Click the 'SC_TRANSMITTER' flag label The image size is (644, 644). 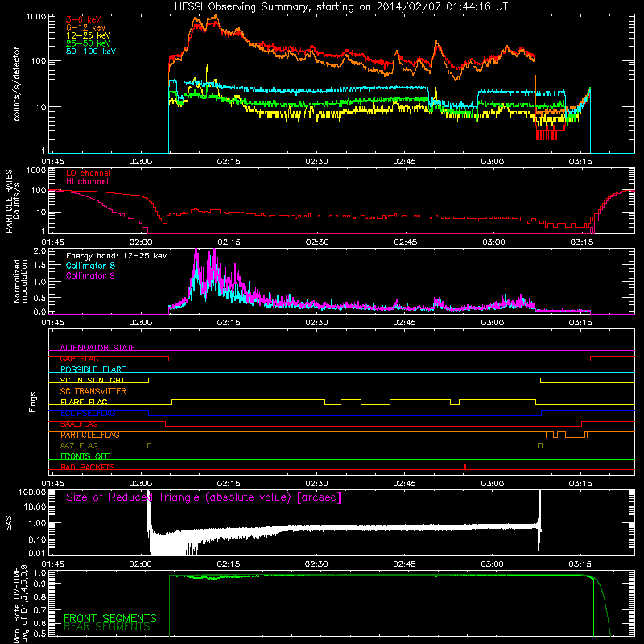pos(93,391)
